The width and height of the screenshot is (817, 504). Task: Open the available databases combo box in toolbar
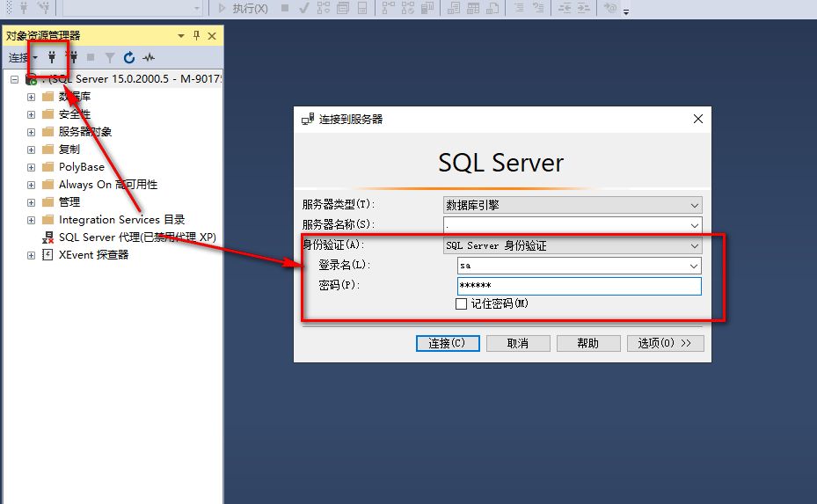point(132,8)
